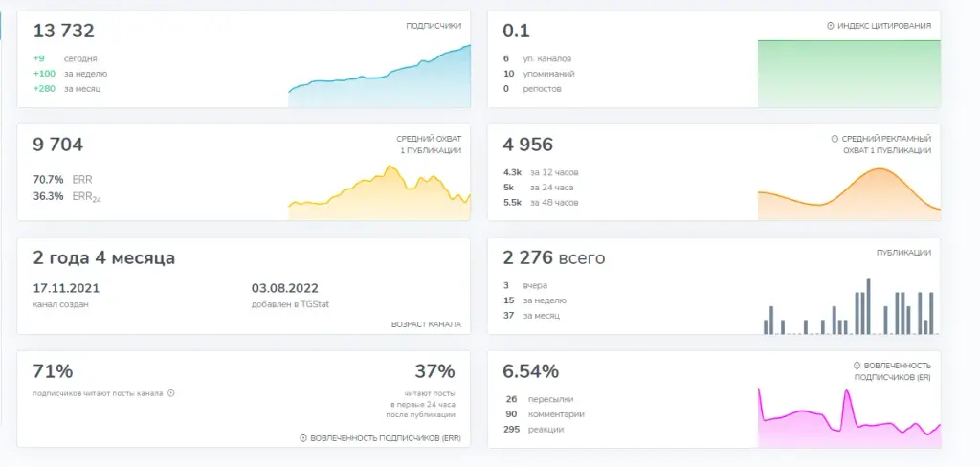Click the '+9 сегодня' row
The image size is (980, 467).
[65, 58]
